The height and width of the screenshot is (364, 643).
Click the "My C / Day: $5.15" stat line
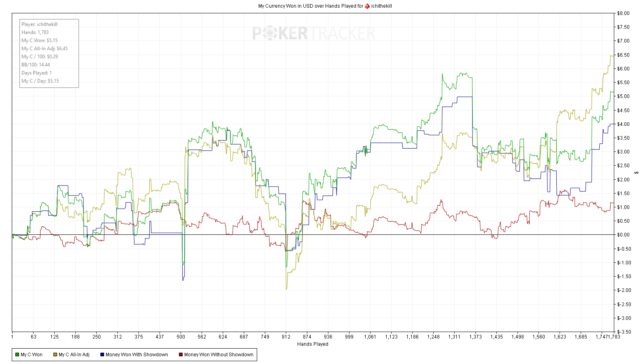[40, 81]
